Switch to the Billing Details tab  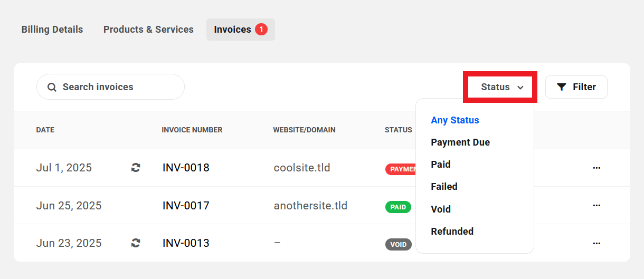(x=52, y=30)
